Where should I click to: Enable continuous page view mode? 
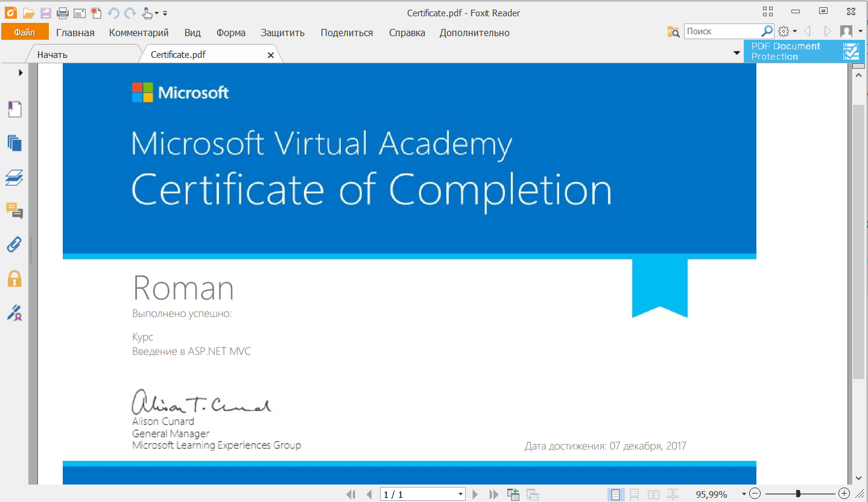coord(635,495)
